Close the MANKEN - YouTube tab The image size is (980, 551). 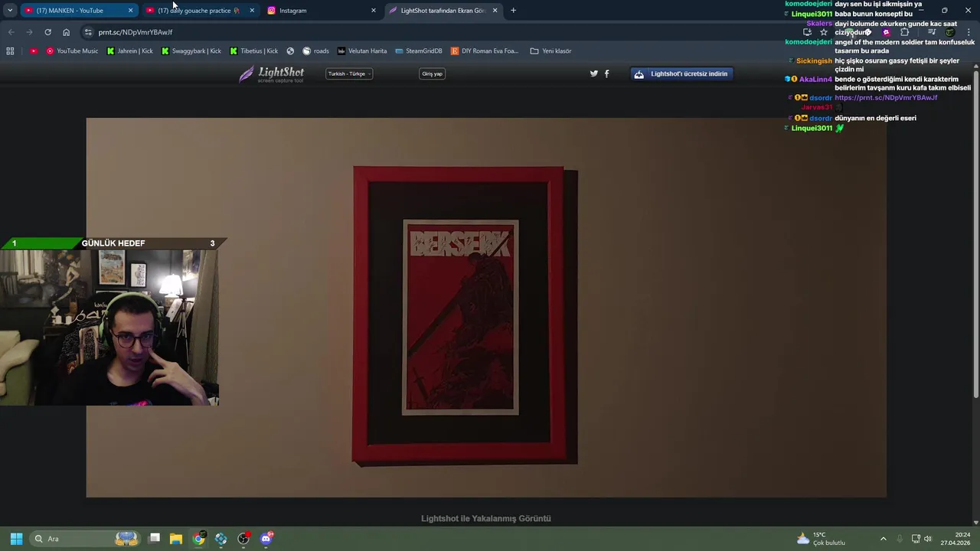pos(130,11)
